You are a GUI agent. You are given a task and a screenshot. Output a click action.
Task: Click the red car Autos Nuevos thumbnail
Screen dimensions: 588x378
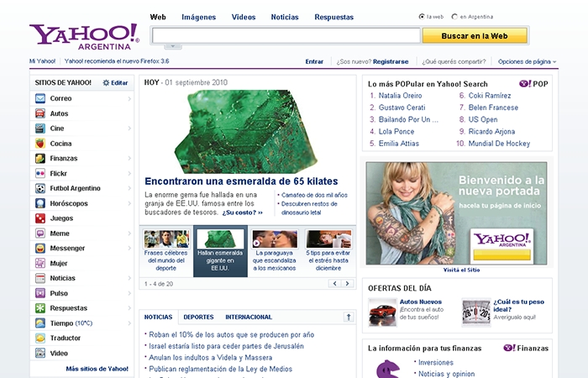click(x=382, y=312)
